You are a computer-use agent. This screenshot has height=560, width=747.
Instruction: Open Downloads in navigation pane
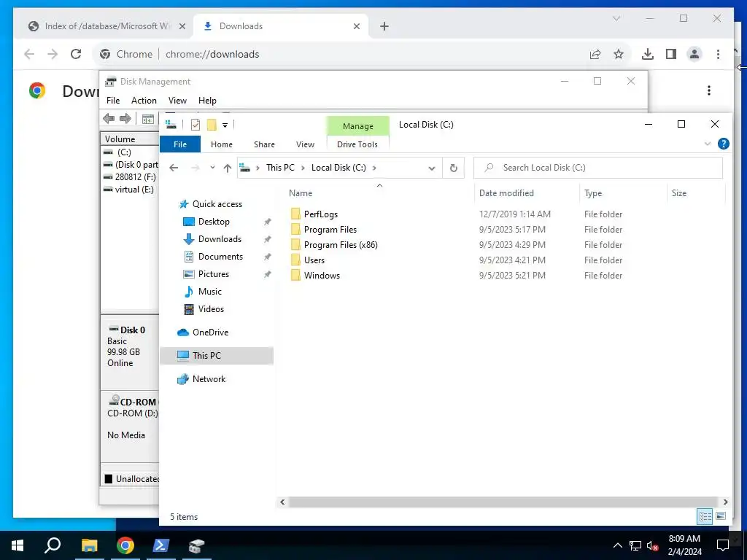tap(220, 239)
